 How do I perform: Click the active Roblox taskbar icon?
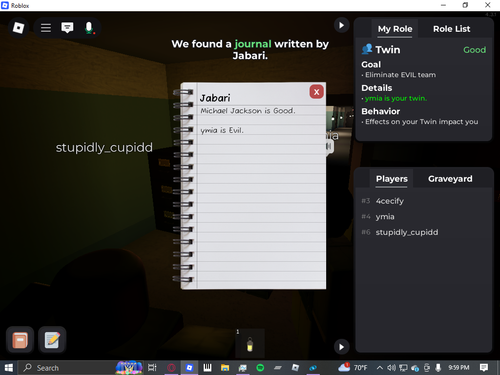(x=189, y=368)
